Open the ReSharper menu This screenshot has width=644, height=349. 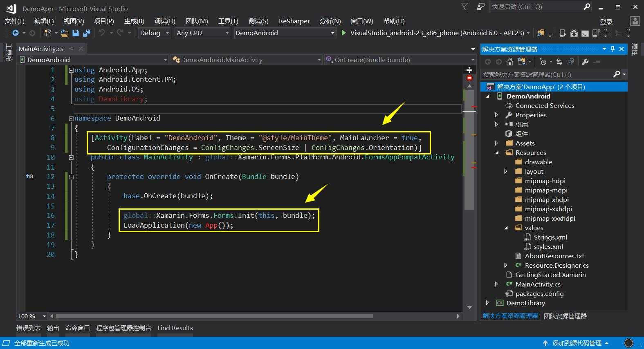click(294, 21)
